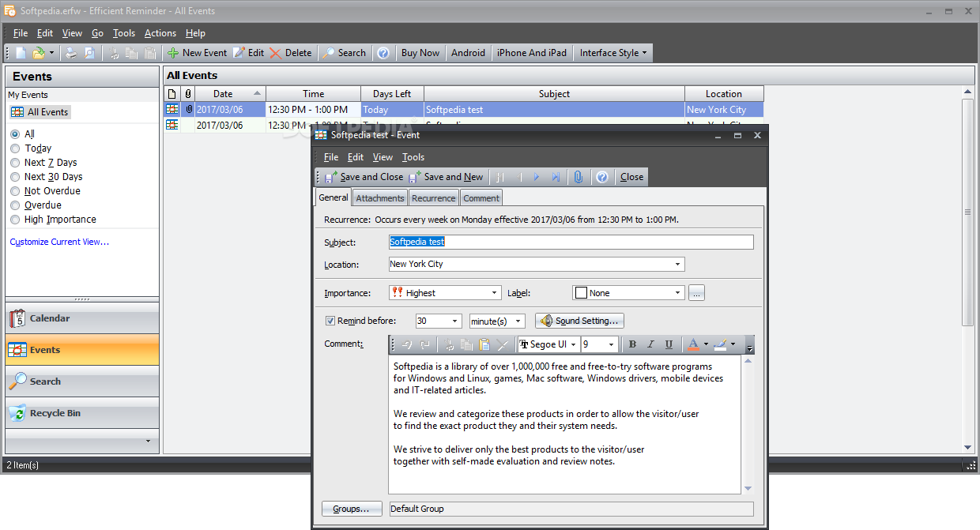The image size is (980, 530).
Task: Click Save and New button
Action: (x=446, y=177)
